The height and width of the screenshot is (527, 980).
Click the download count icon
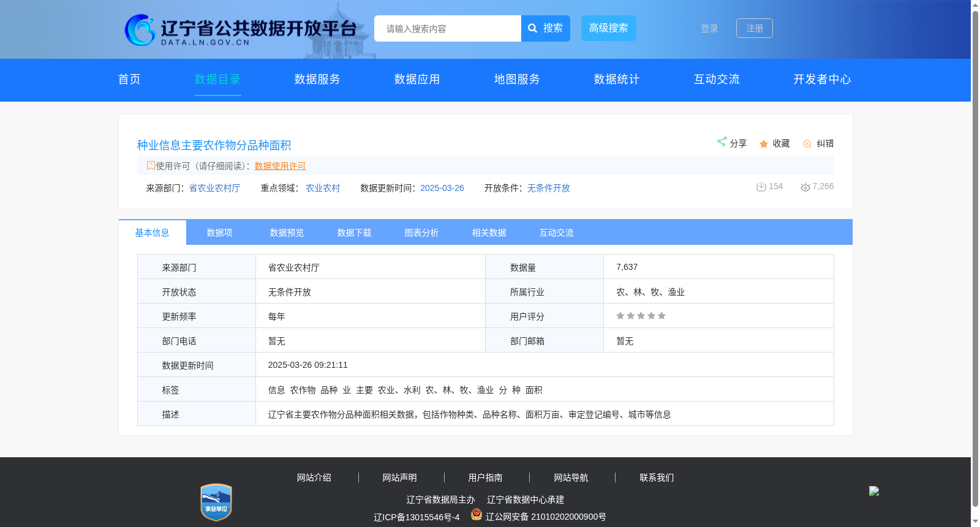[x=761, y=187]
